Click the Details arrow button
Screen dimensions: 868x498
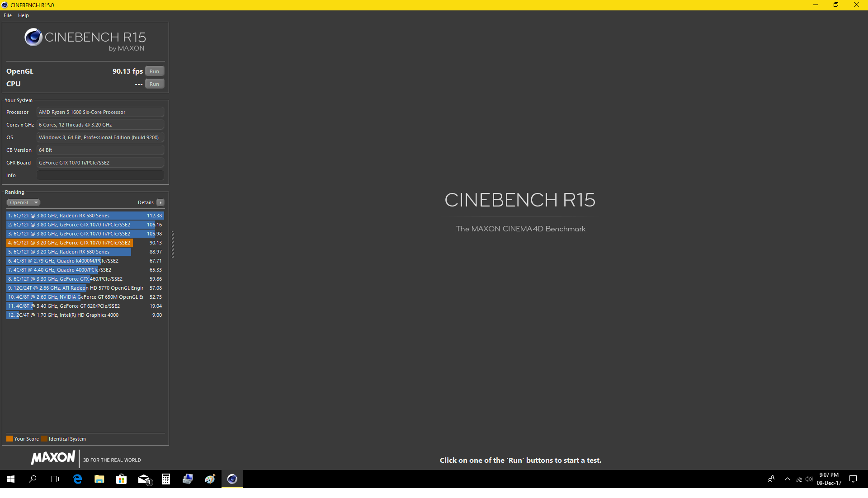pos(160,202)
